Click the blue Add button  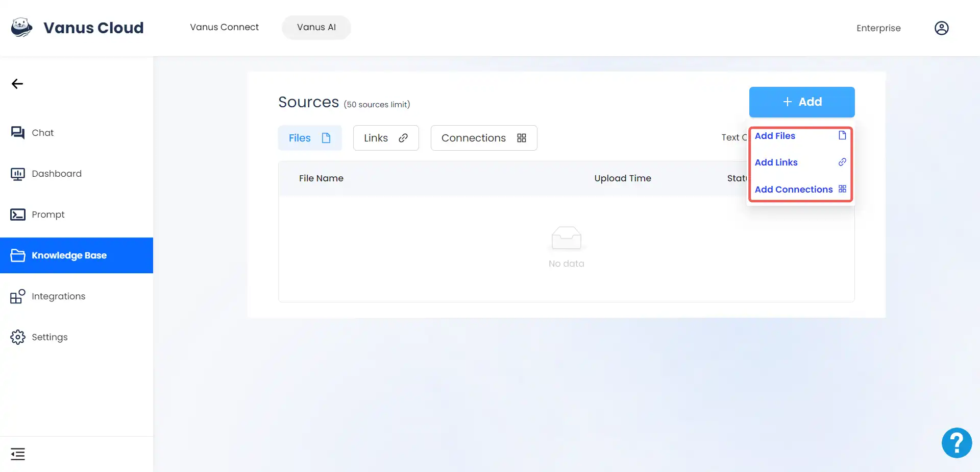802,102
